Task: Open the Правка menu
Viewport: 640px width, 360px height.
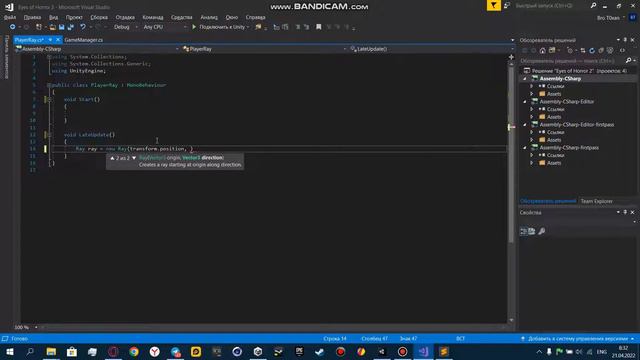Action: pyautogui.click(x=32, y=17)
